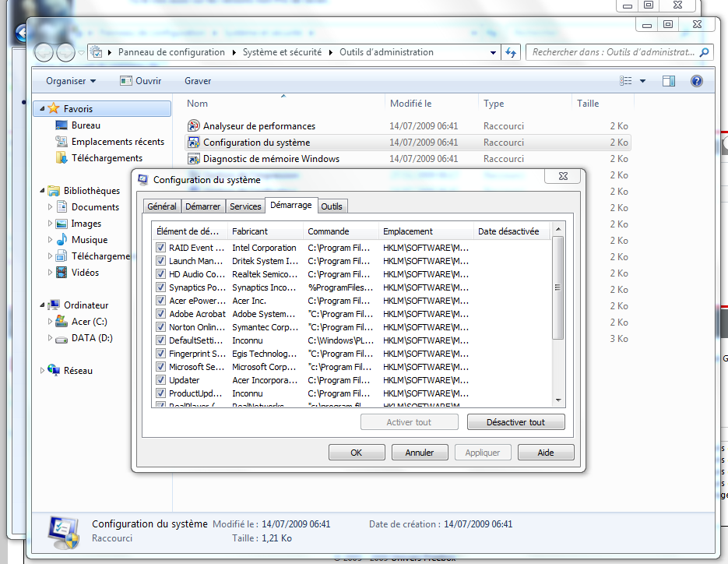Open the address bar history dropdown arrow
The width and height of the screenshot is (728, 564).
pos(493,52)
